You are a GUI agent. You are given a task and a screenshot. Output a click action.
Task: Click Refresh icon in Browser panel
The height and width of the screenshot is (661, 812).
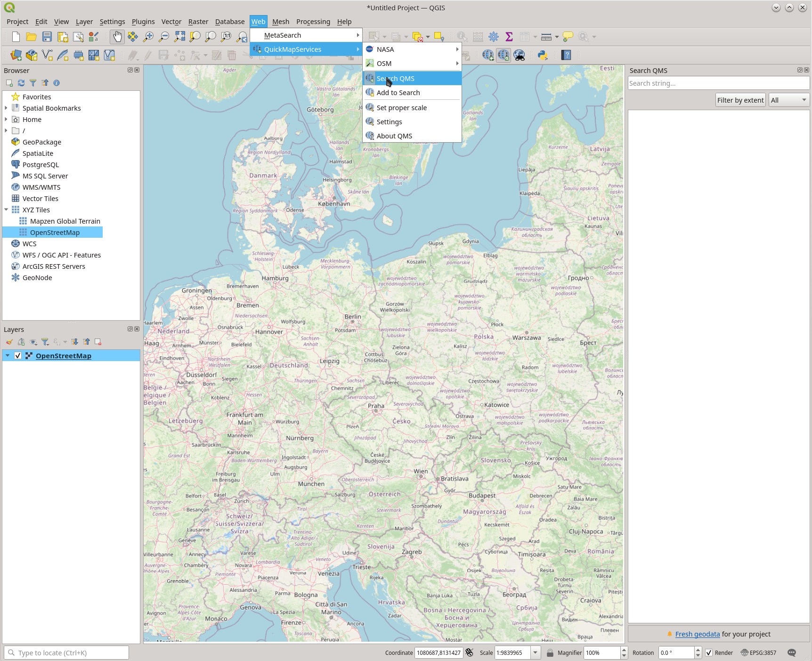pyautogui.click(x=21, y=83)
